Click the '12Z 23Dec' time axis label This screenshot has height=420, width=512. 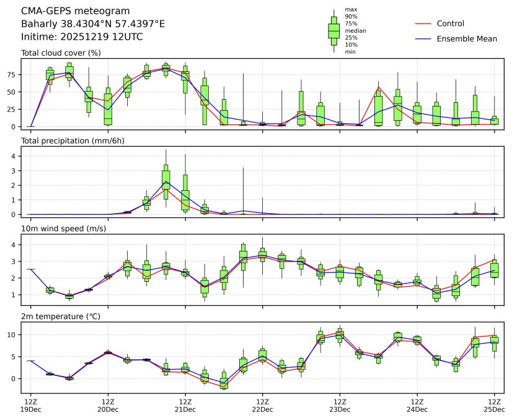(x=340, y=406)
